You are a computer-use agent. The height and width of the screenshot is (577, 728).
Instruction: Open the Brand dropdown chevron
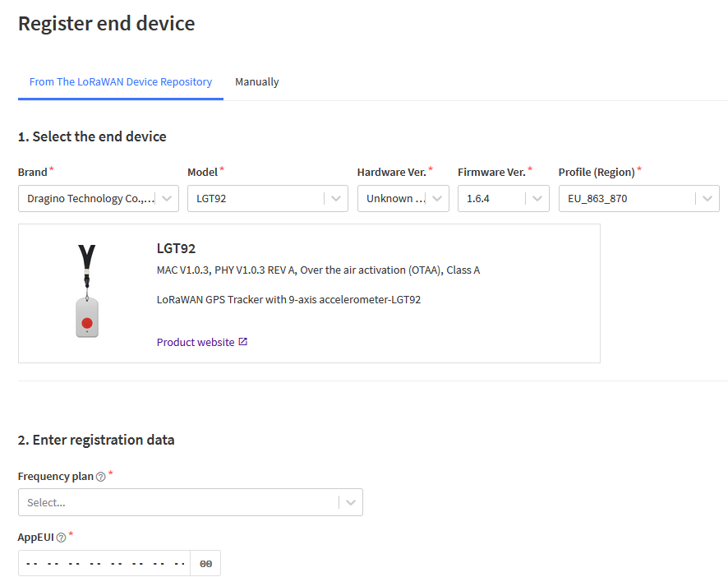point(167,198)
